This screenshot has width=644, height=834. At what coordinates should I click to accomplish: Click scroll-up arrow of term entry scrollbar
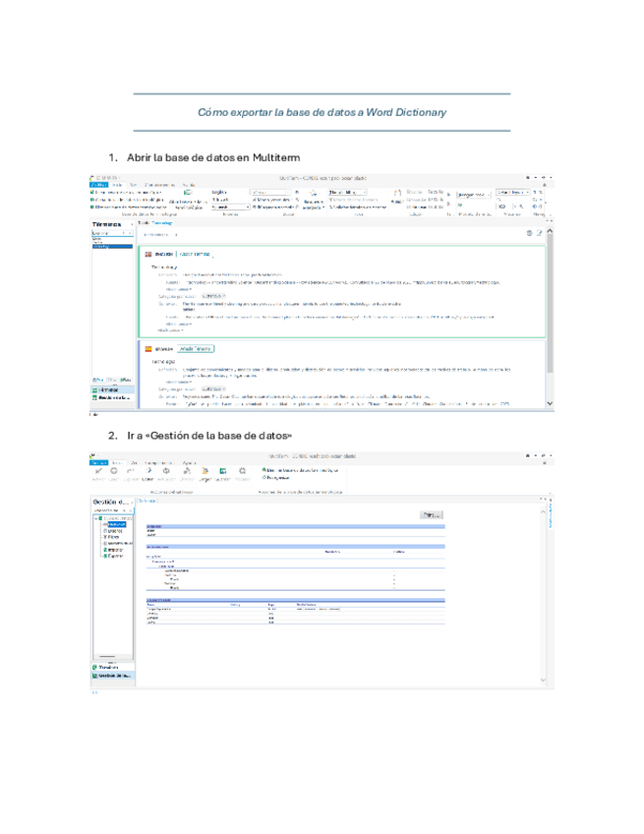(550, 231)
